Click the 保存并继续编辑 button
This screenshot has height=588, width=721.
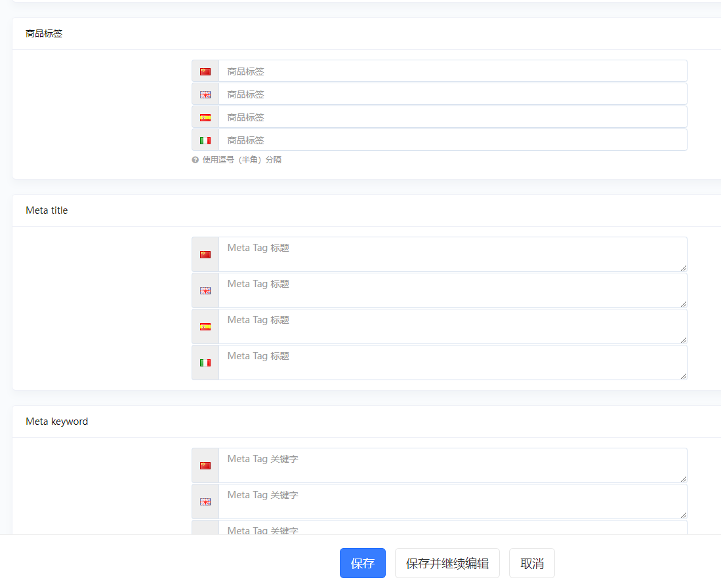[447, 563]
